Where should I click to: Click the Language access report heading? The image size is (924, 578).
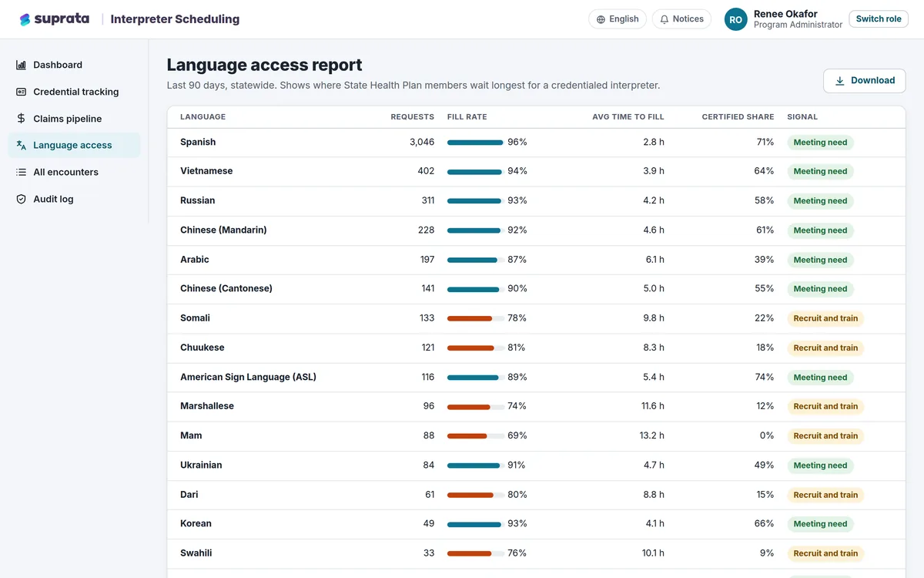[x=264, y=65]
